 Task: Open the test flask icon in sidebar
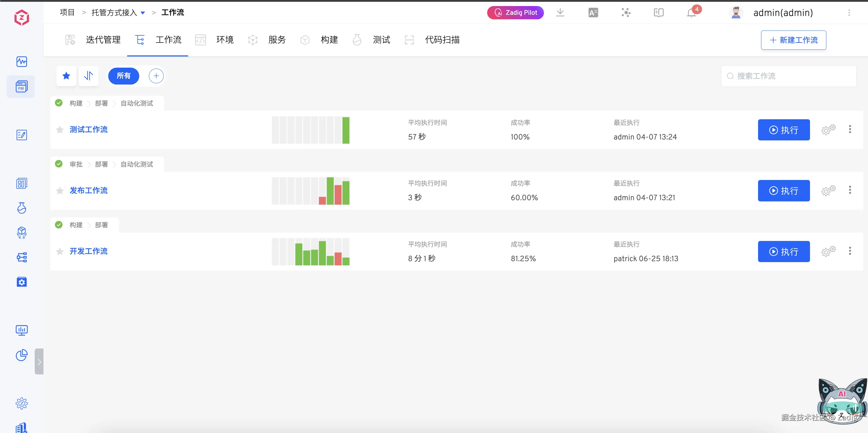21,208
